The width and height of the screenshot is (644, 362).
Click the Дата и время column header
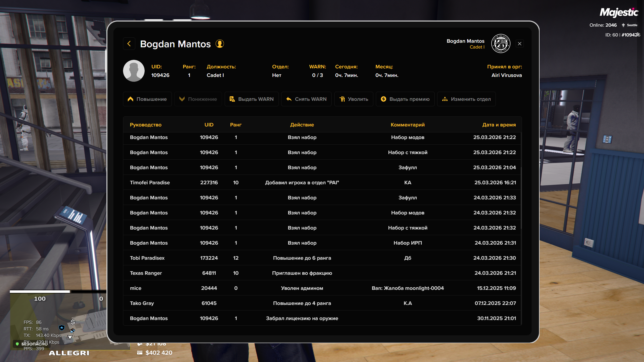pyautogui.click(x=499, y=125)
